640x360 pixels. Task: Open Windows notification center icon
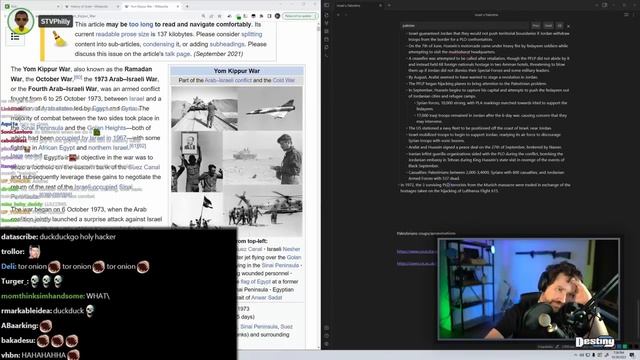[x=632, y=355]
